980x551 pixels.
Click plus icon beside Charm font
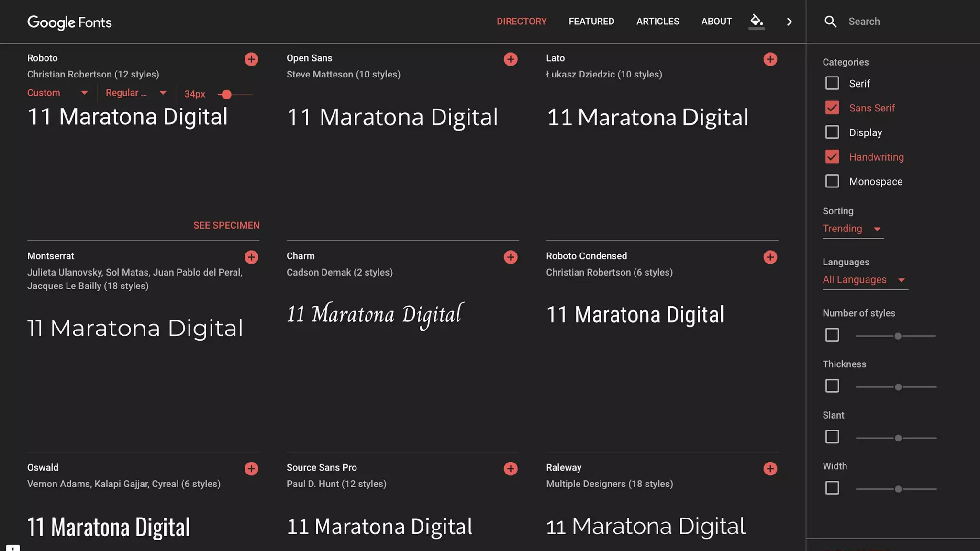pyautogui.click(x=511, y=257)
